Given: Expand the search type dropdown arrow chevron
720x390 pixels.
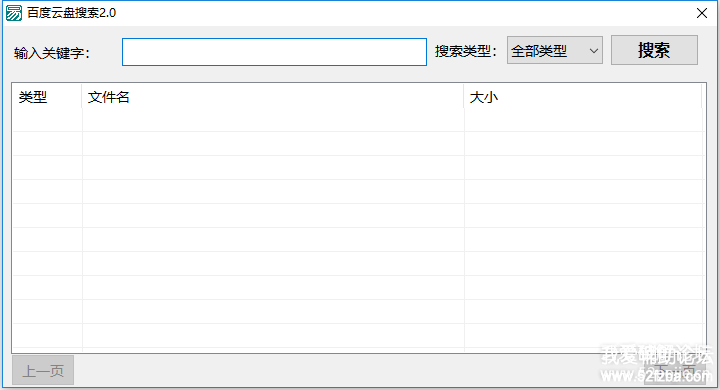Looking at the screenshot, I should [x=593, y=51].
